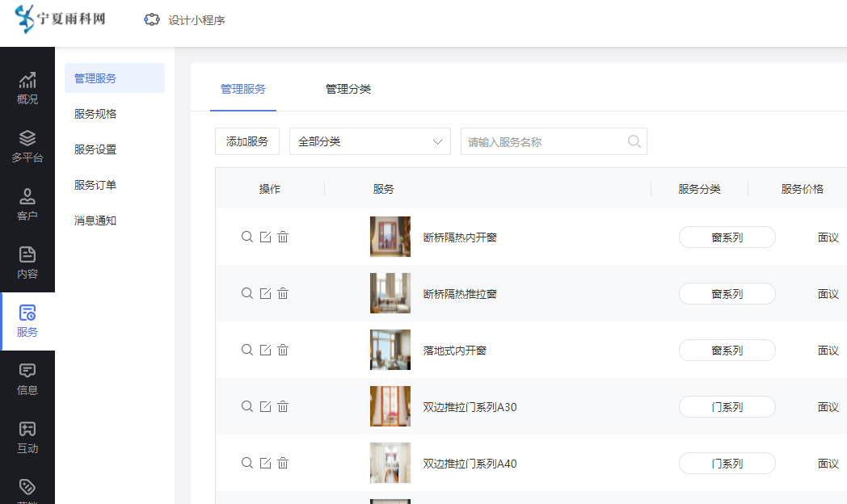Click 窗系列 tag for 断桥隔热推拉窗

pyautogui.click(x=727, y=294)
